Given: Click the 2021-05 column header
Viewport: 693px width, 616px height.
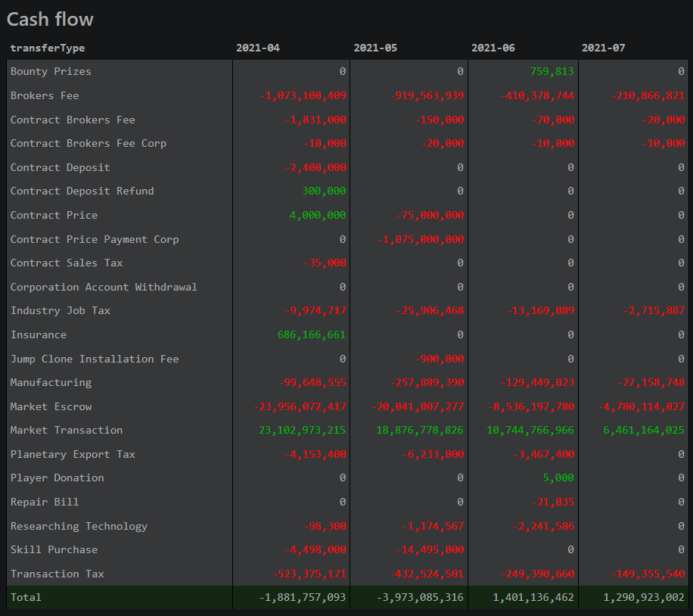Looking at the screenshot, I should [x=375, y=48].
